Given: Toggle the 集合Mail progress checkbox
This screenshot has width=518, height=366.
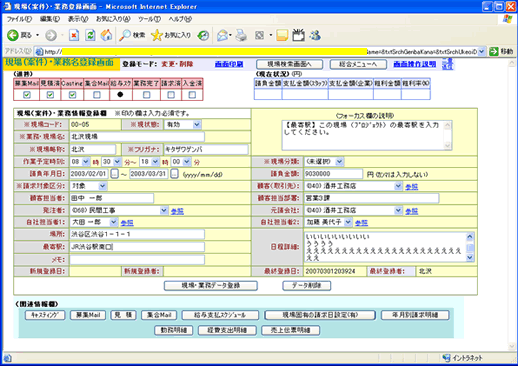Looking at the screenshot, I should (97, 95).
